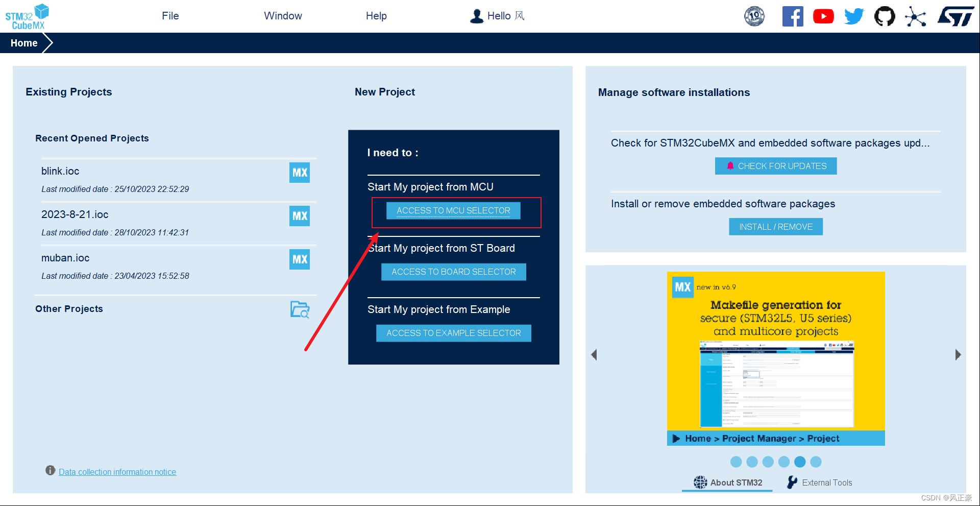Open the File menu
Screen dimensions: 980x506
point(170,16)
